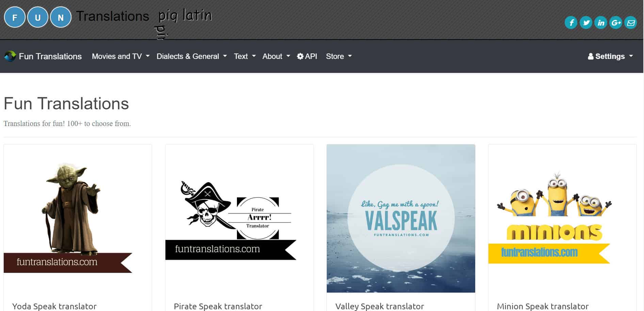Open the Google Plus social icon
Image resolution: width=644 pixels, height=311 pixels.
(616, 23)
